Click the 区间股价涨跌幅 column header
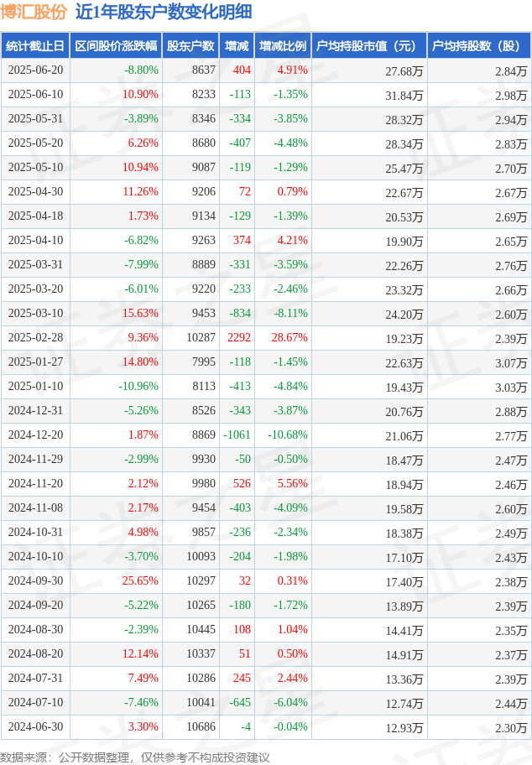Screen dimensions: 532x765 [x=116, y=46]
